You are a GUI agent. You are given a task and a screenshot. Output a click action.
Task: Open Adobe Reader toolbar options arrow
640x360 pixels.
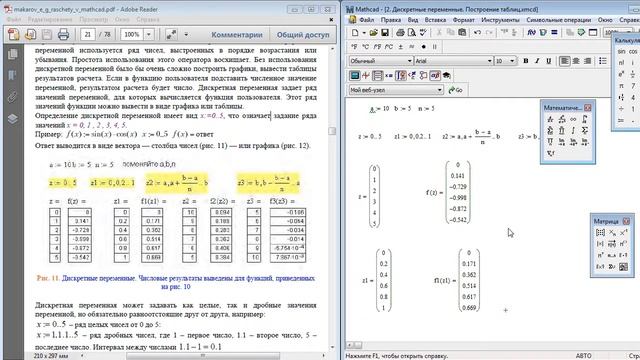coord(186,35)
